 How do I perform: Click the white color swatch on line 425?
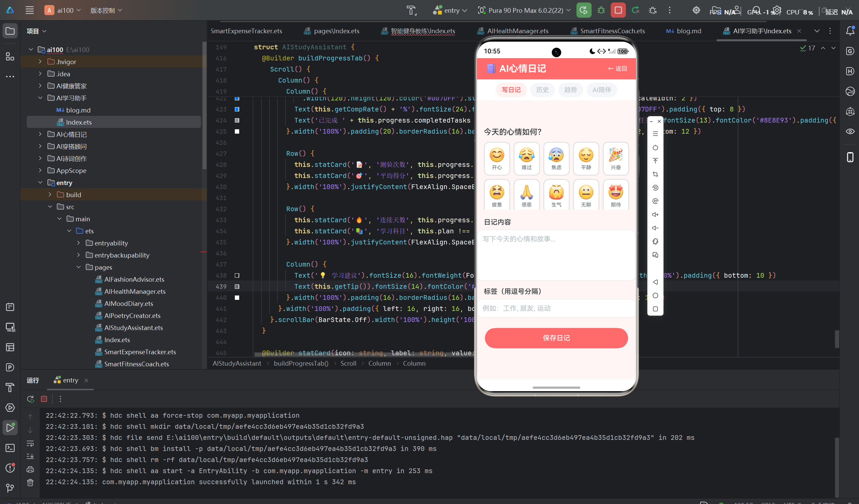[237, 132]
